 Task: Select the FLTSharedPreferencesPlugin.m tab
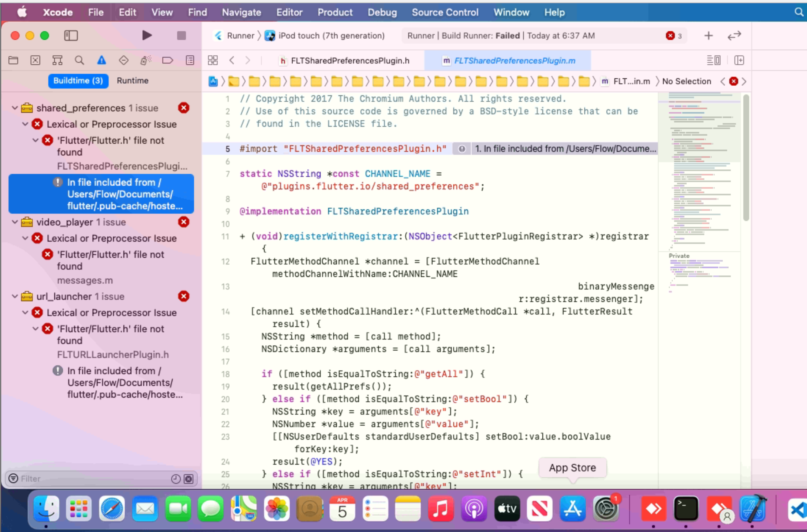508,61
